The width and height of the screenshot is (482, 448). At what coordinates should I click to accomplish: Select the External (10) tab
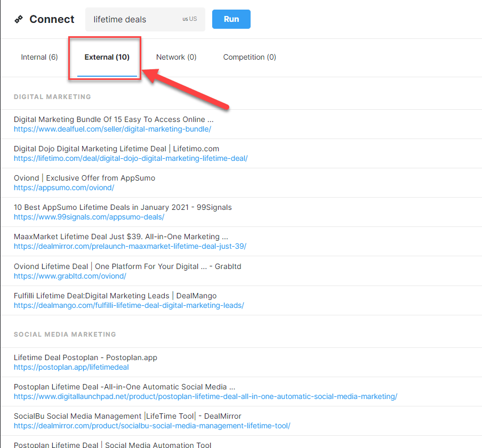[x=107, y=57]
